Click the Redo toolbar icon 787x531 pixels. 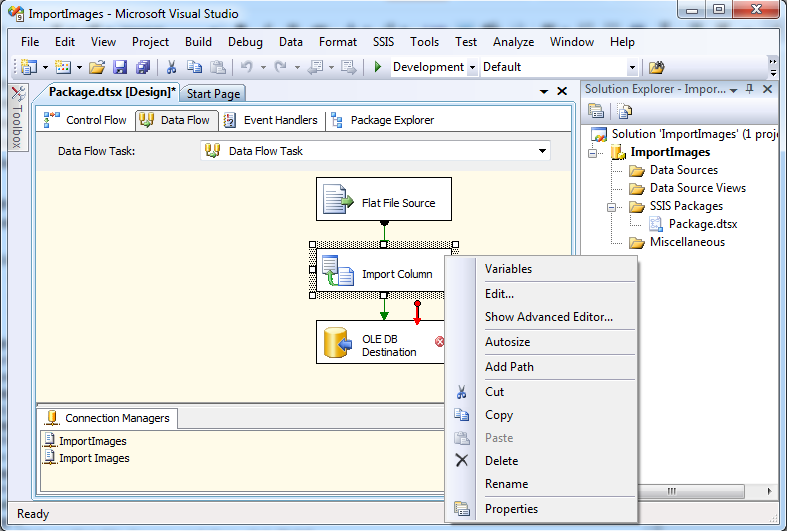click(x=280, y=67)
